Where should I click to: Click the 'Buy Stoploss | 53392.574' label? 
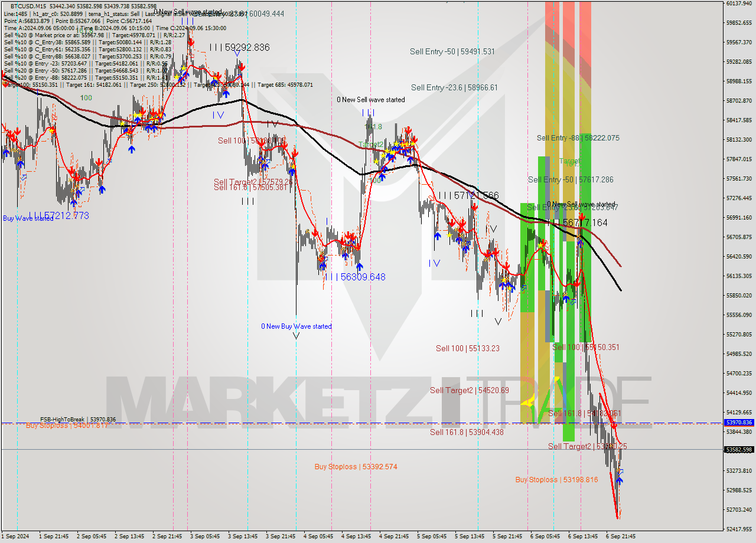pos(356,466)
